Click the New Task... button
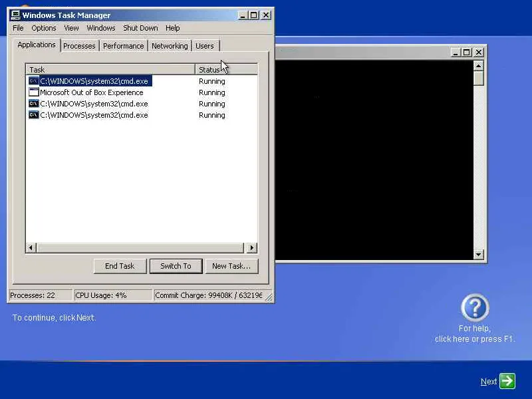Viewport: 532px width, 399px height. [231, 266]
